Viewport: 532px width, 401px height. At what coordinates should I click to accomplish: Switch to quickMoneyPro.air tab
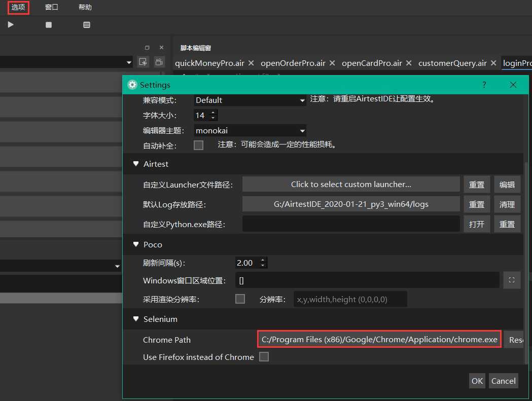209,63
